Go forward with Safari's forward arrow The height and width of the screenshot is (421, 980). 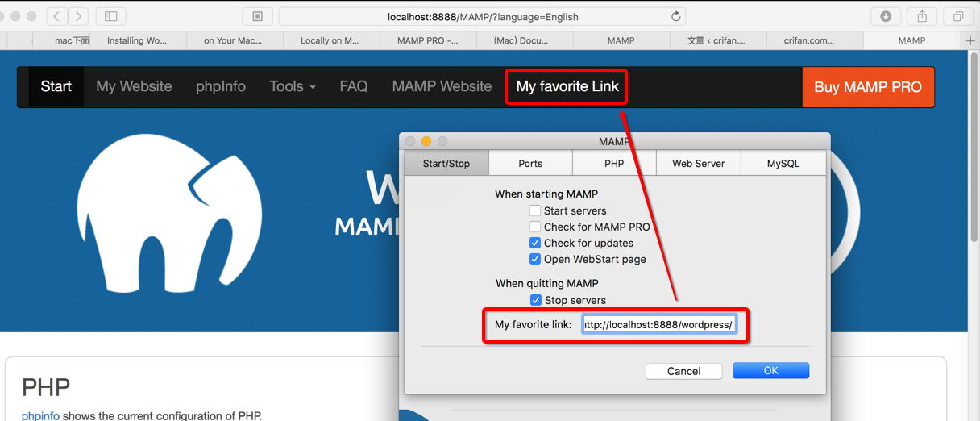click(x=78, y=16)
